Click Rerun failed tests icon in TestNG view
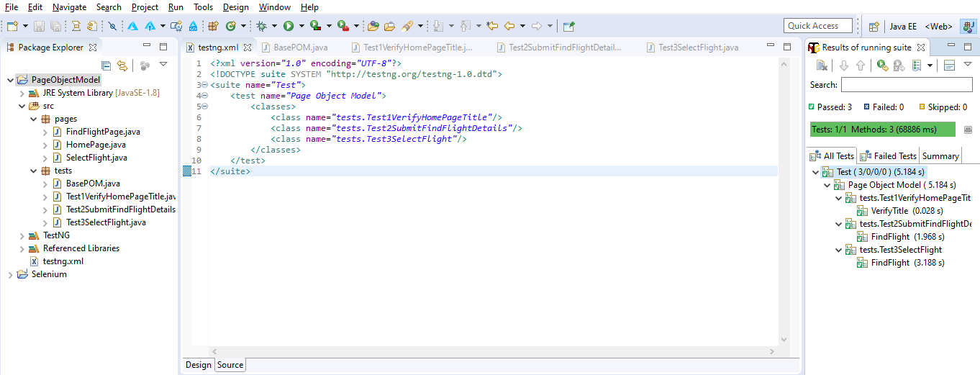Viewport: 980px width, 375px height. coord(898,65)
